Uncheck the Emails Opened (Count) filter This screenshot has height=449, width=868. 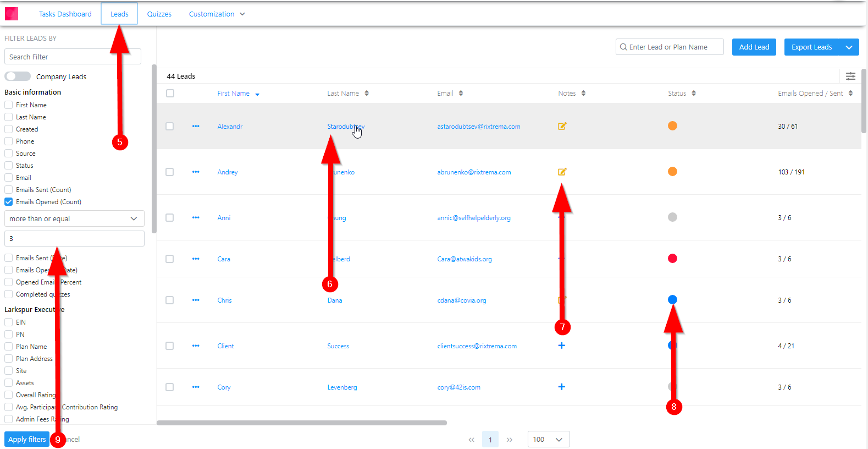click(9, 202)
